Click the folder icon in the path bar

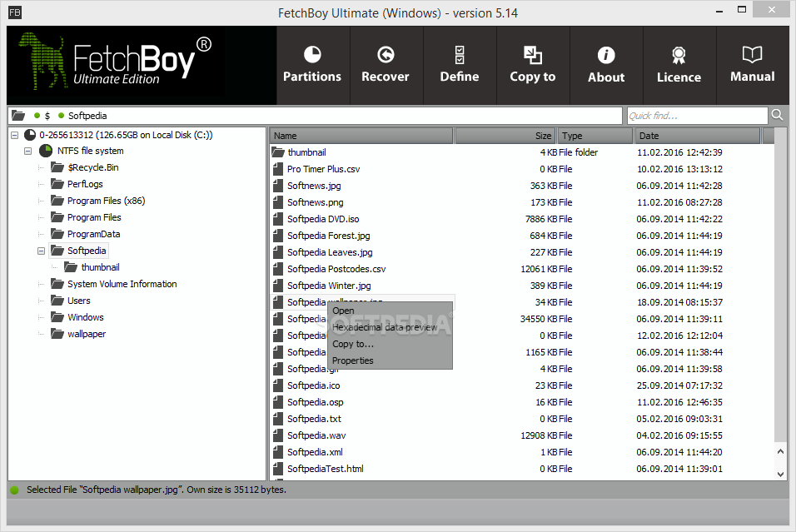(18, 116)
